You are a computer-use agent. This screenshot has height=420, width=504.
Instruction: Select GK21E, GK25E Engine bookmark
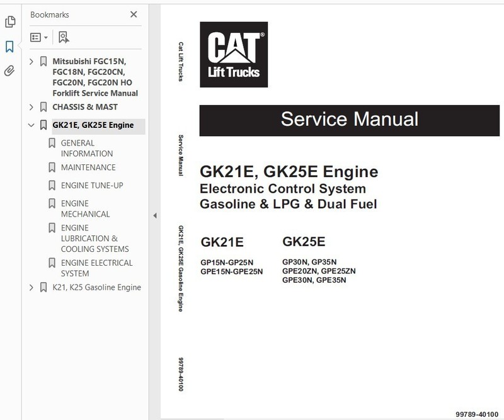click(x=93, y=125)
